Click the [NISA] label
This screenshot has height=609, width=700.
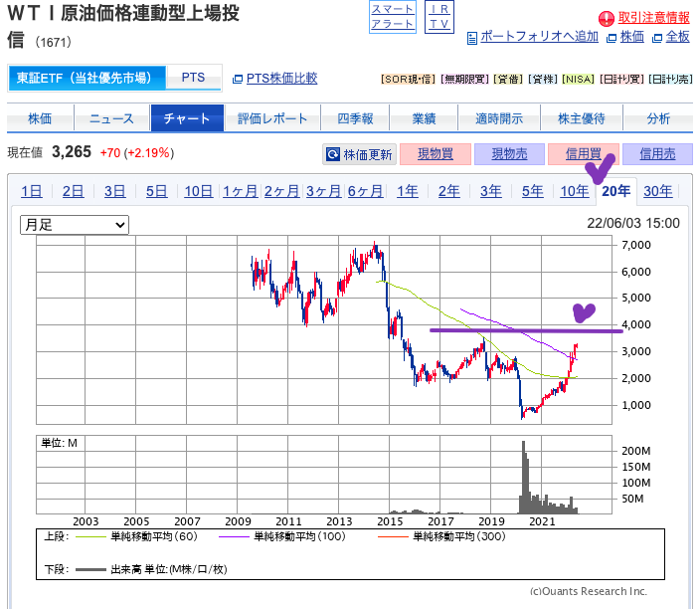578,79
